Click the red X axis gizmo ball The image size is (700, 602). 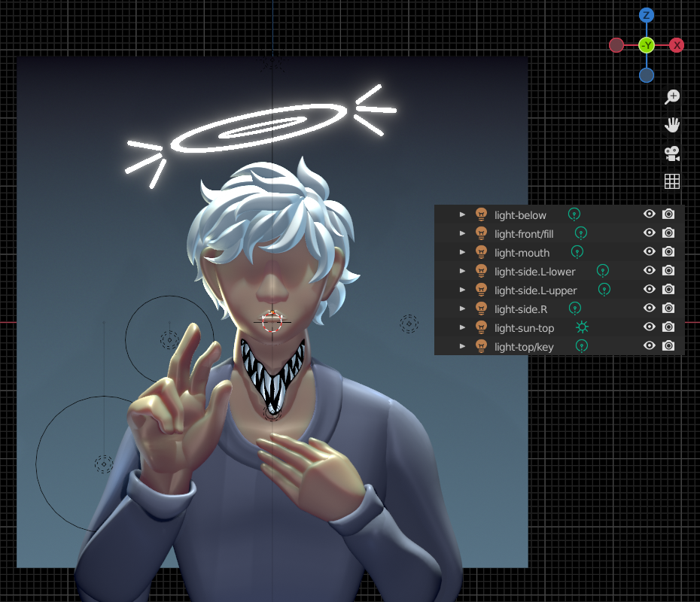[x=677, y=45]
